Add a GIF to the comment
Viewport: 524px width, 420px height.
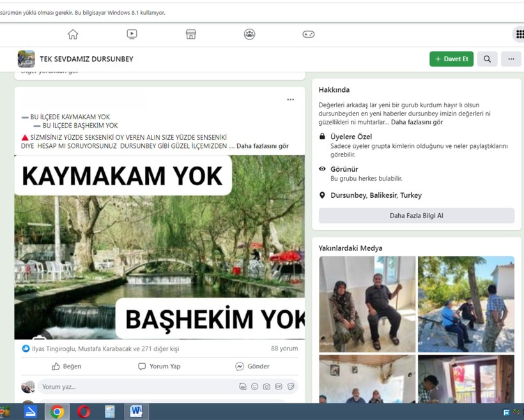[279, 387]
